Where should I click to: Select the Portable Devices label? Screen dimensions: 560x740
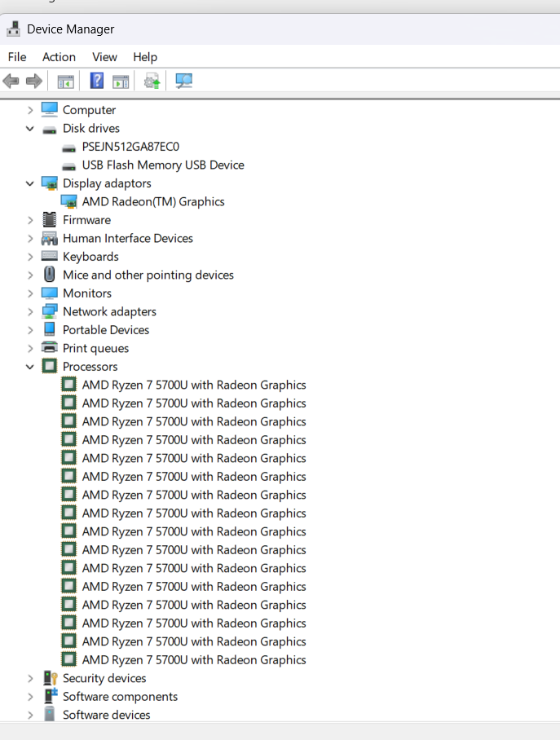click(106, 330)
